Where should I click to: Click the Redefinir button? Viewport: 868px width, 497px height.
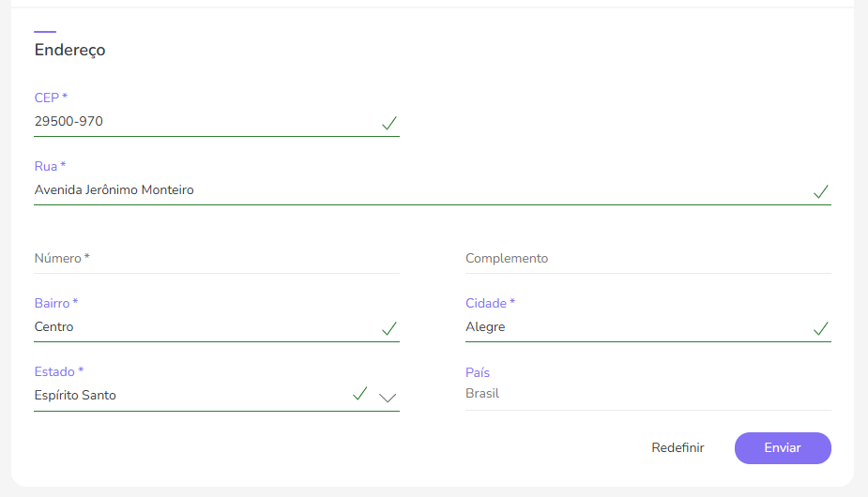[x=678, y=448]
